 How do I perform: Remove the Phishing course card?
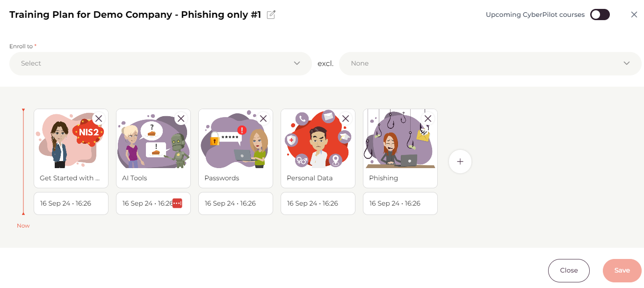(x=427, y=118)
